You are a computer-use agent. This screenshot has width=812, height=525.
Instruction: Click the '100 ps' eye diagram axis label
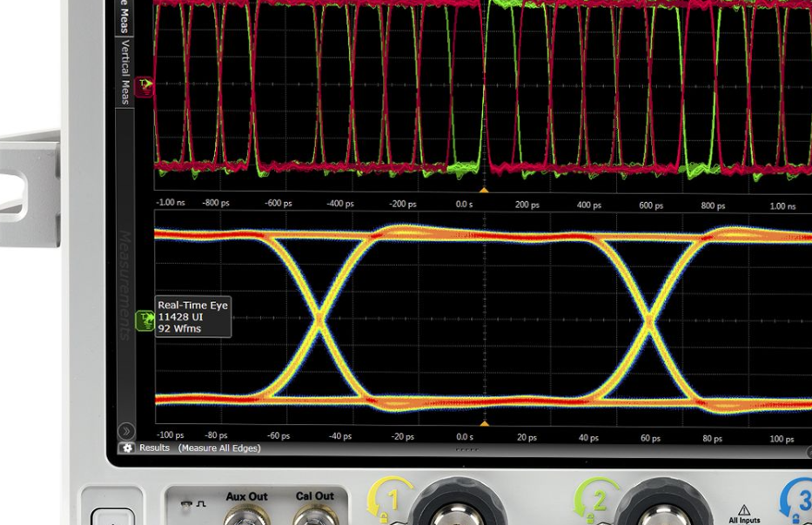(x=782, y=439)
